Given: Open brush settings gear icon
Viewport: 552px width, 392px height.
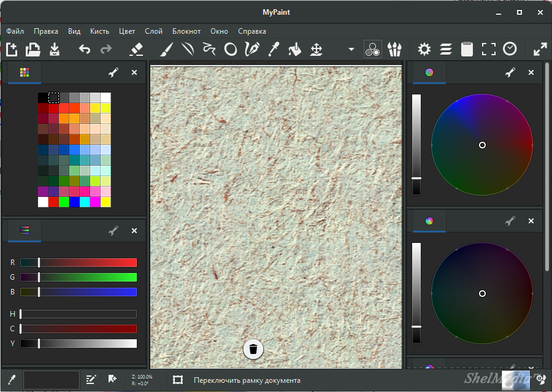Looking at the screenshot, I should tap(424, 49).
